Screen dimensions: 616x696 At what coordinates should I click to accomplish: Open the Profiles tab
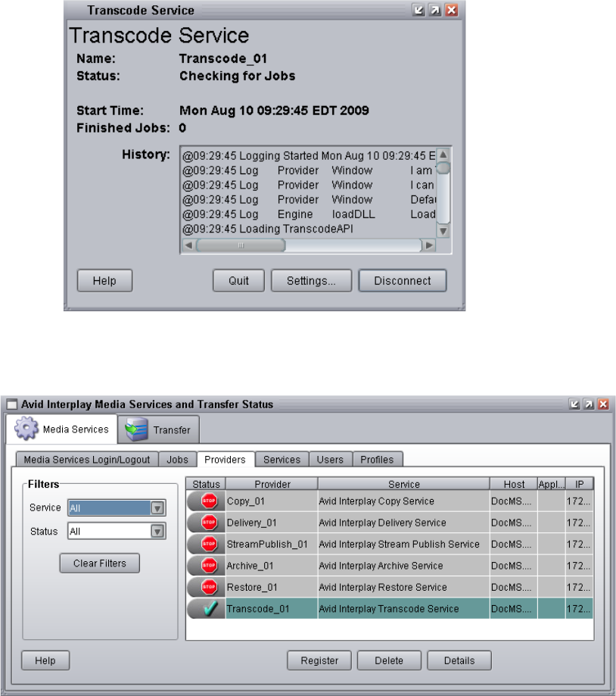377,460
